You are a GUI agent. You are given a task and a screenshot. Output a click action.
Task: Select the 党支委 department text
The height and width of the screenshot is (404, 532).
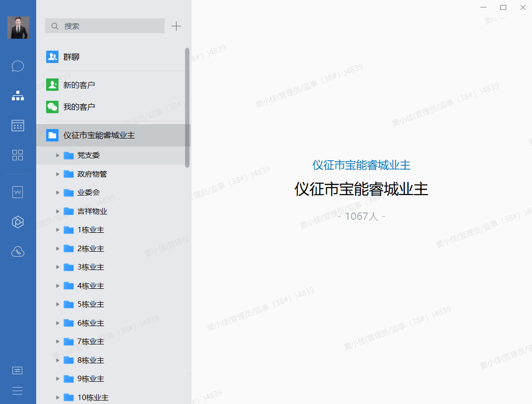pos(89,155)
